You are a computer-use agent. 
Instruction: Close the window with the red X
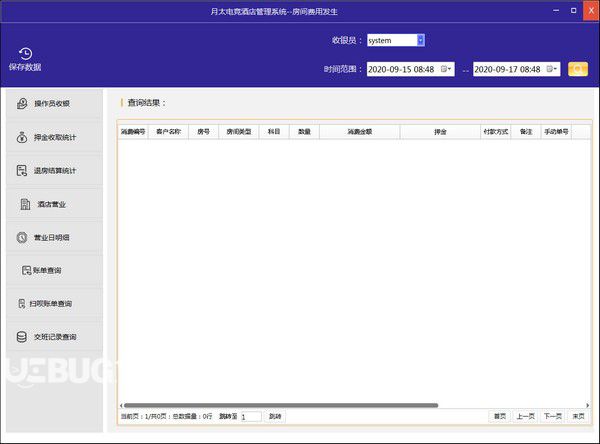pos(591,10)
